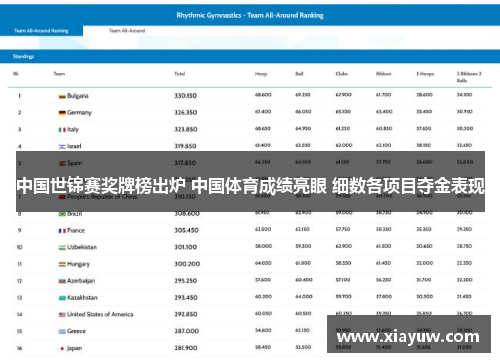Screen dimensions: 500x362
Task: Open the Uzbekistan team name
Action: (x=82, y=247)
